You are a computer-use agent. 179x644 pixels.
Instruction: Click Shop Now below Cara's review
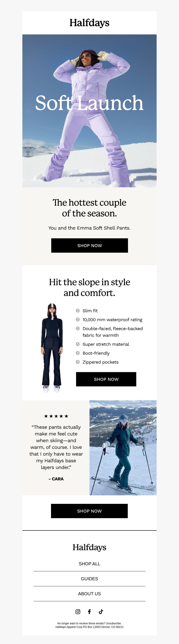point(89,511)
